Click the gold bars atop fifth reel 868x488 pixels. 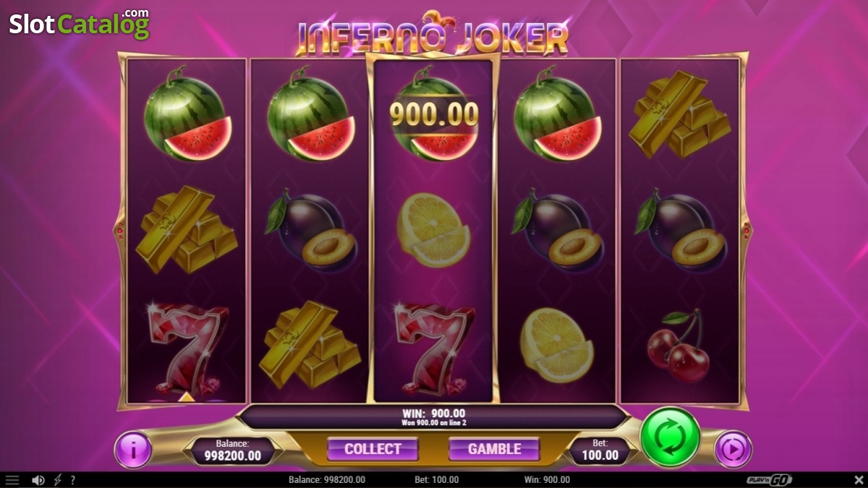[x=677, y=115]
